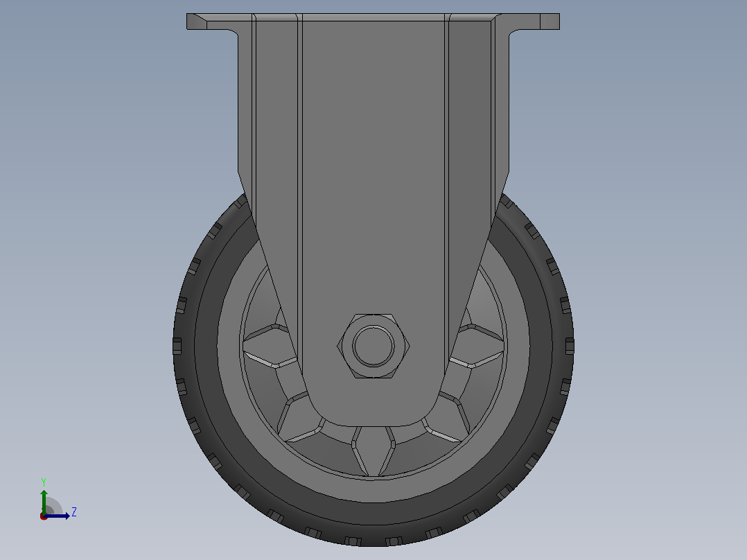Click the round axle bolt center

click(373, 346)
